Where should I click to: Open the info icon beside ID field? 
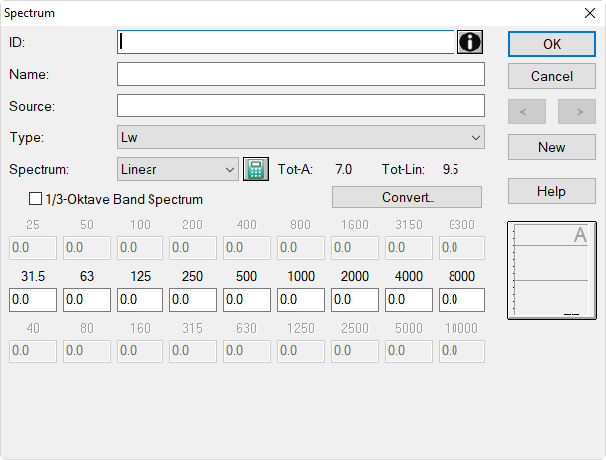coord(470,42)
